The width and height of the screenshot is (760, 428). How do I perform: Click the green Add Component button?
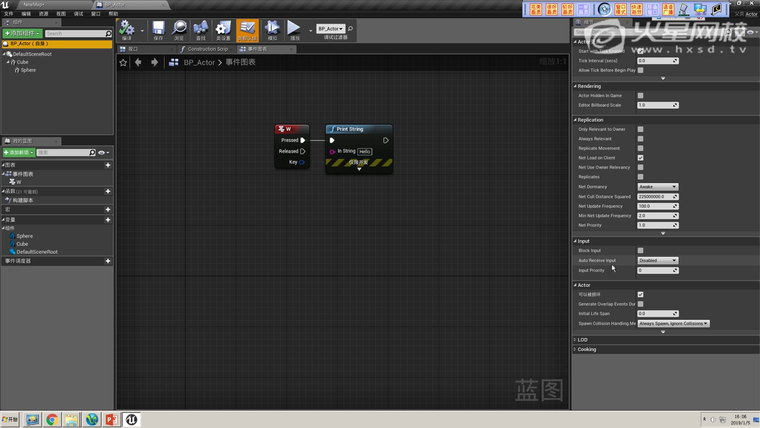coord(22,33)
